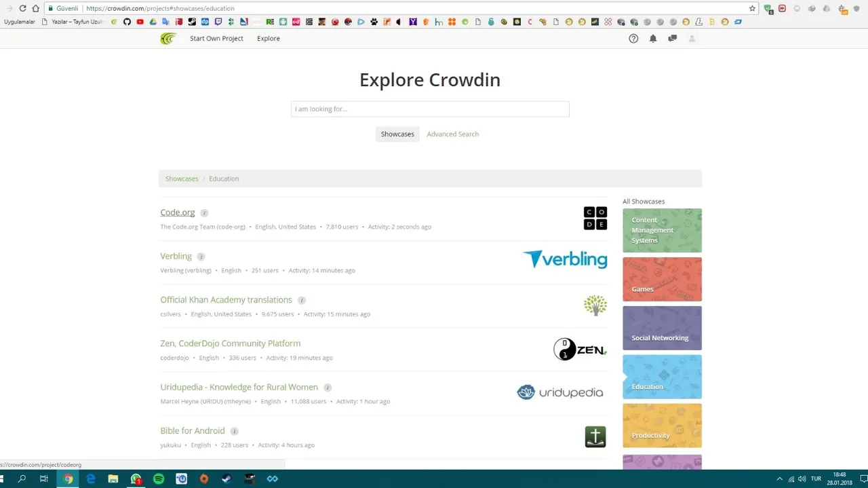868x488 pixels.
Task: Open the Yazılar – Tayfun Uzun bookmark
Action: point(73,22)
